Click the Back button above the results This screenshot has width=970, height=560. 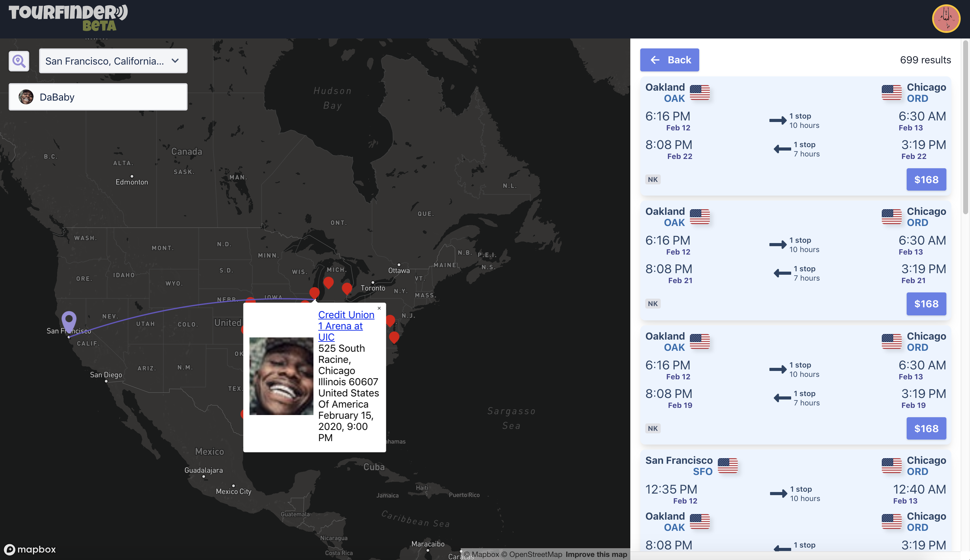point(669,60)
